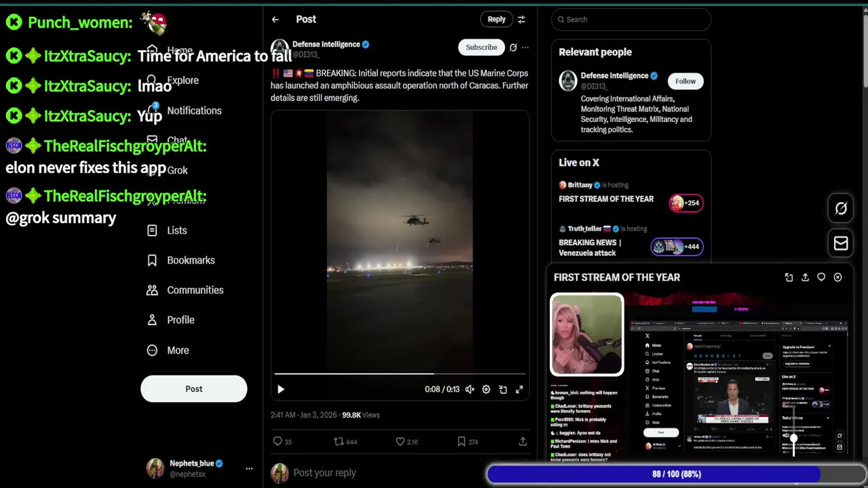Open the +254 listeners badge
Screen dimensions: 868x488
coord(686,203)
